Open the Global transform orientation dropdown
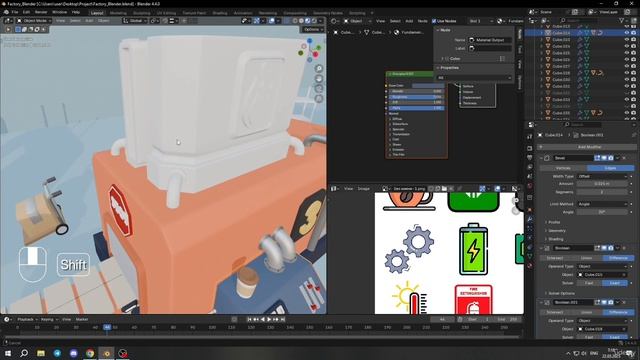This screenshot has width=640, height=360. pos(135,20)
